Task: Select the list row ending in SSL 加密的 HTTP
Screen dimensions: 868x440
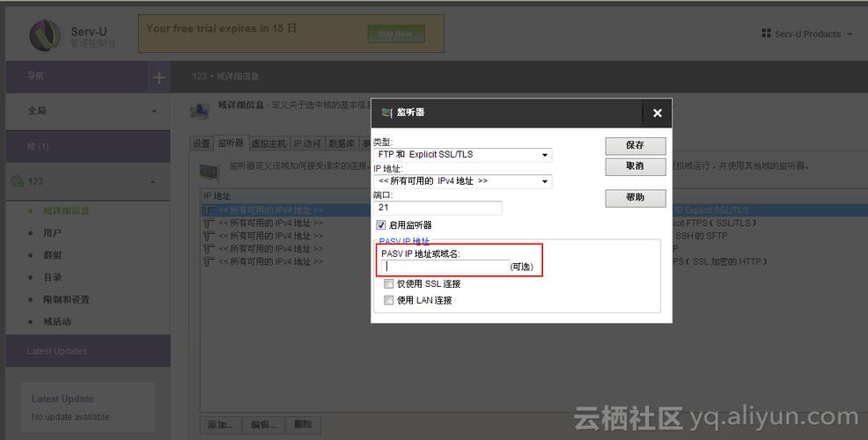Action: [x=533, y=261]
